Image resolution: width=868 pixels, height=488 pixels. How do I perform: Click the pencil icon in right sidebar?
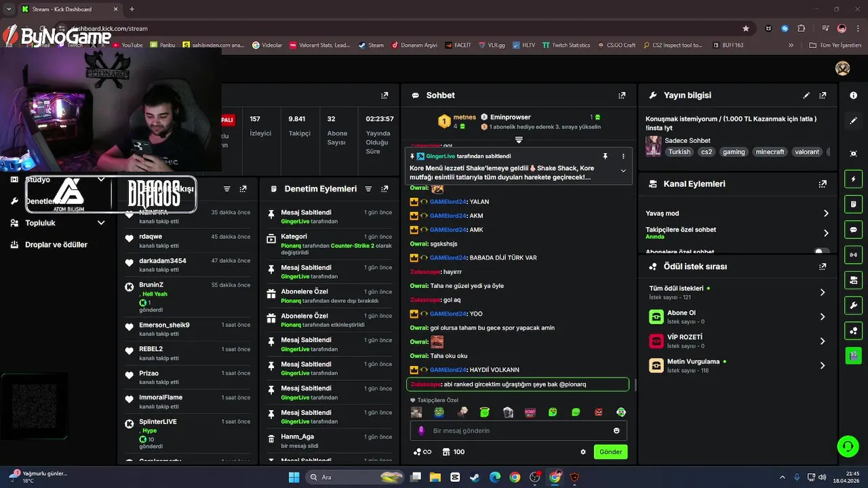[853, 121]
